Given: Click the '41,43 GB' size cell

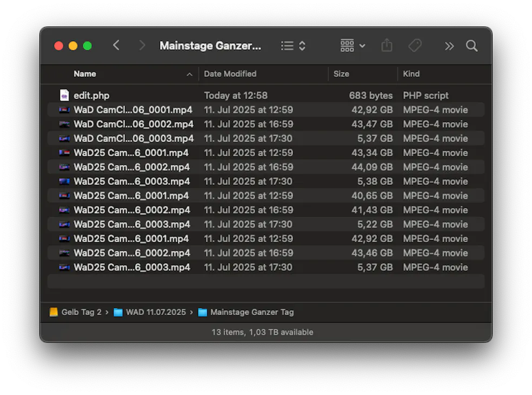Looking at the screenshot, I should 372,210.
